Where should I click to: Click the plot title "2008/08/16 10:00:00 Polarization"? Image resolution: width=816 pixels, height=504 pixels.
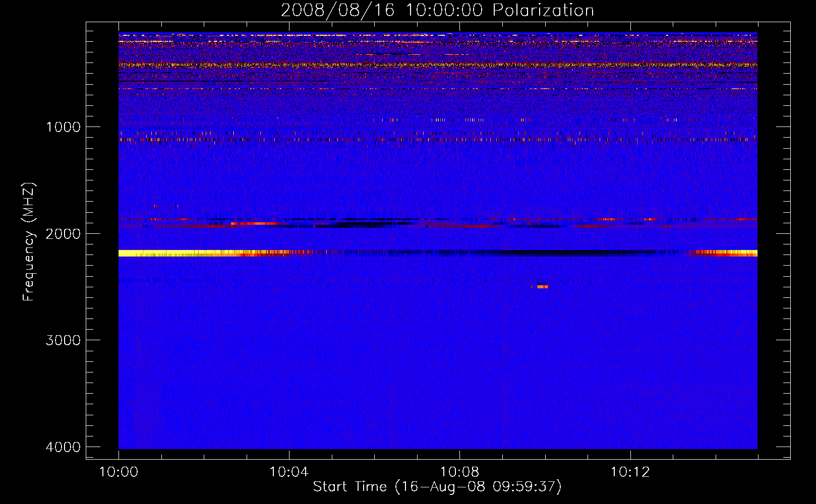click(x=437, y=10)
